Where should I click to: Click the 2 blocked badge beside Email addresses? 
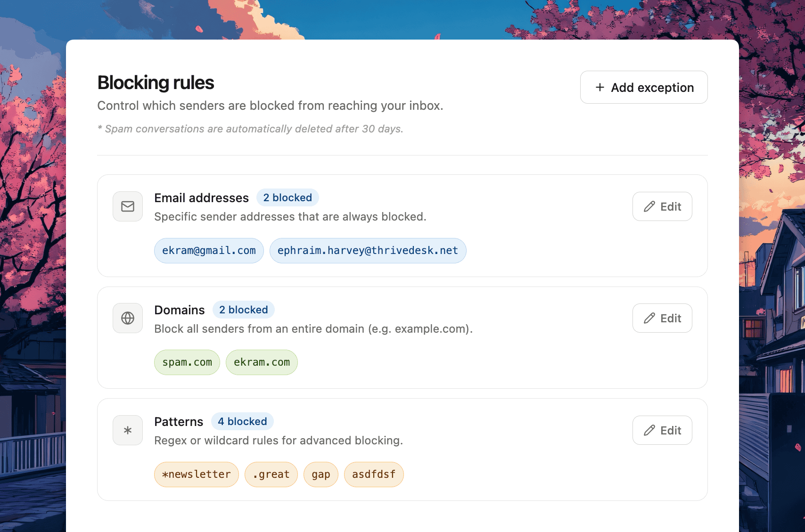pos(287,197)
